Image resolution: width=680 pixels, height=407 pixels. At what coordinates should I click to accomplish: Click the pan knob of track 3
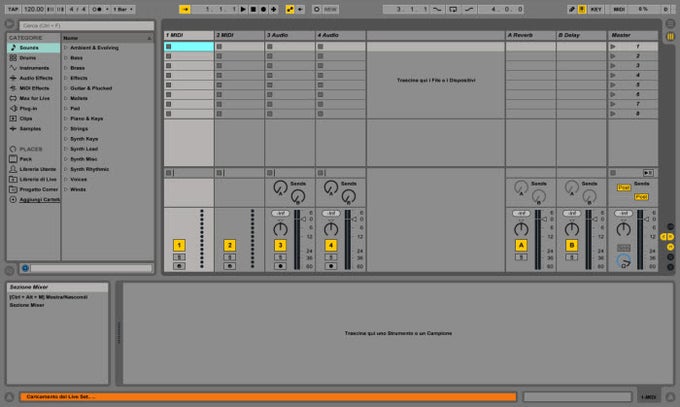coord(280,229)
